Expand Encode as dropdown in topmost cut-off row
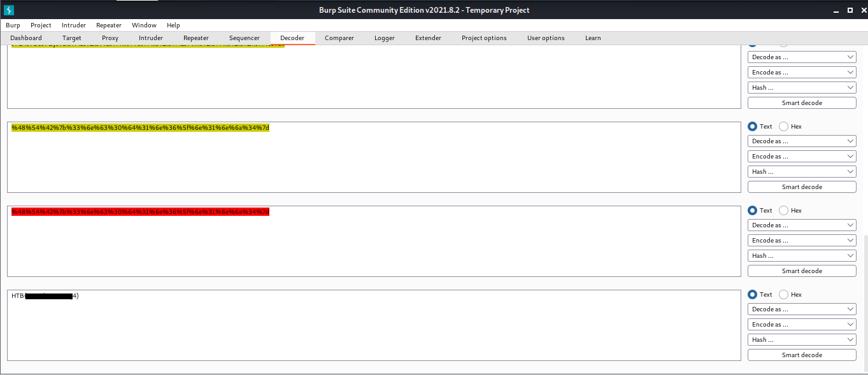 tap(802, 72)
